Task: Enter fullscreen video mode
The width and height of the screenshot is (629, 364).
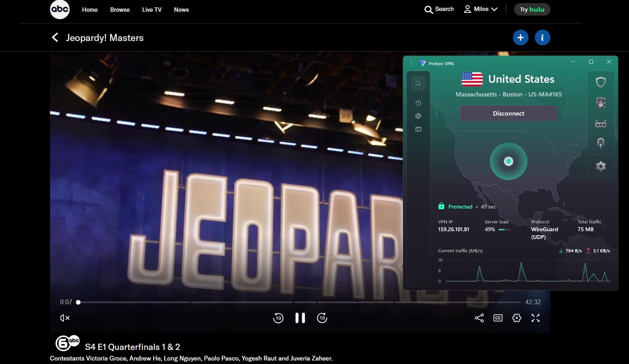Action: click(536, 318)
